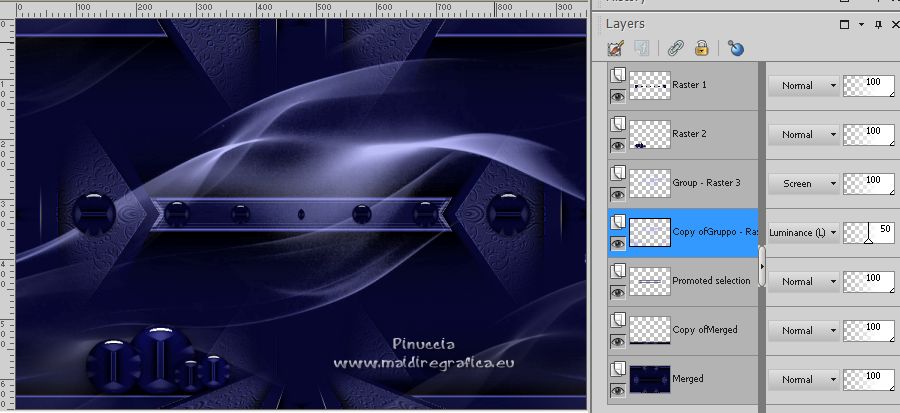Viewport: 900px width, 413px height.
Task: Click the opacity slider of Group - Raster 3
Action: 869,184
